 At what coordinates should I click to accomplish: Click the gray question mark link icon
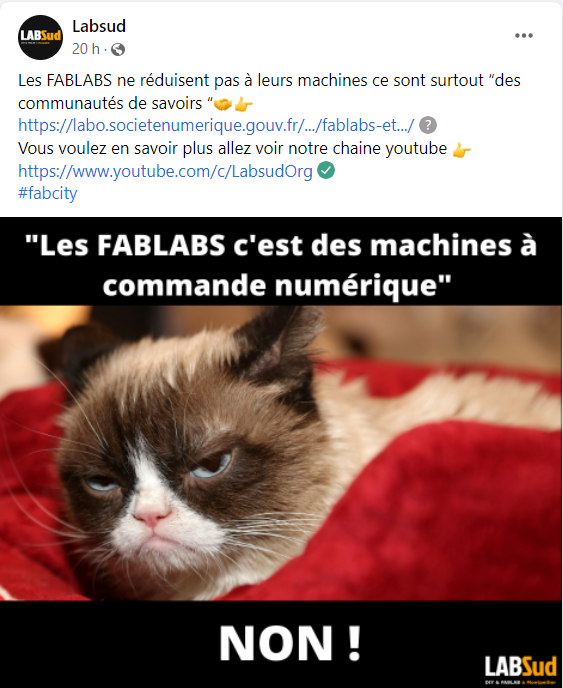pos(427,125)
